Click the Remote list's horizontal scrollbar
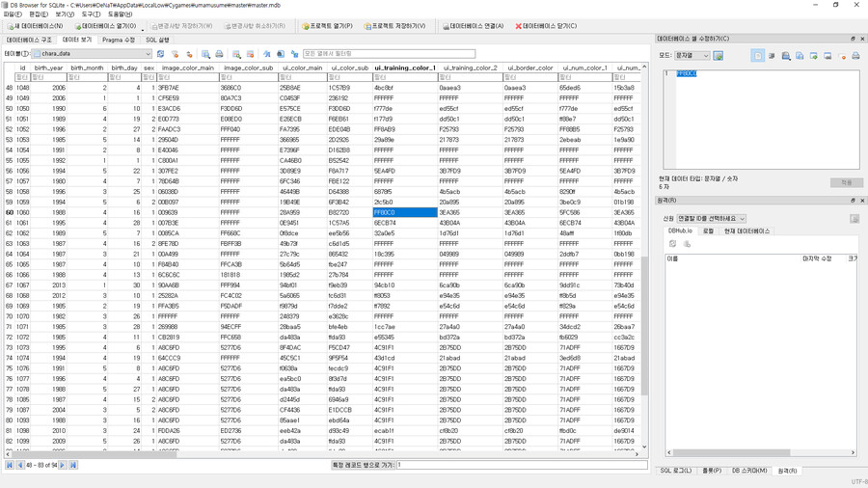 click(731, 452)
